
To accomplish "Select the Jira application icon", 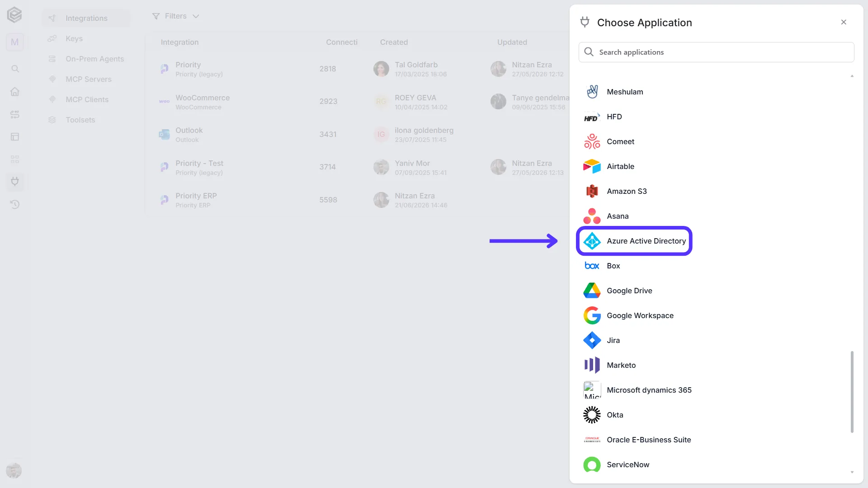I will click(x=592, y=340).
